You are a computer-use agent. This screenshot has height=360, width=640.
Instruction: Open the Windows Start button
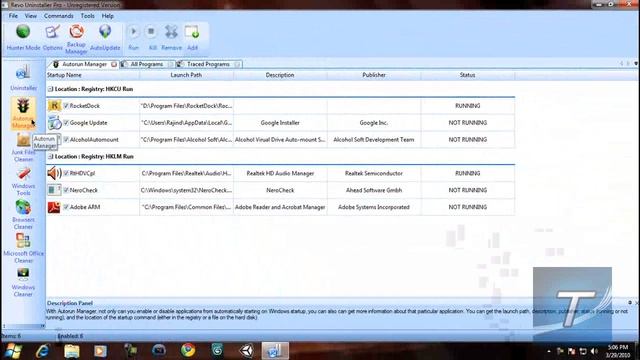point(13,351)
